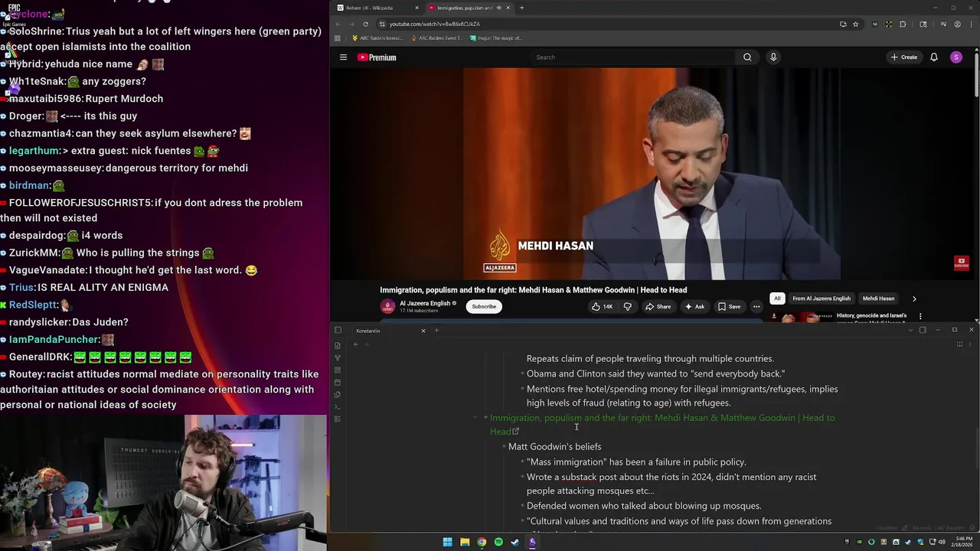Bookmark this page with star icon
The width and height of the screenshot is (980, 551).
tap(855, 24)
